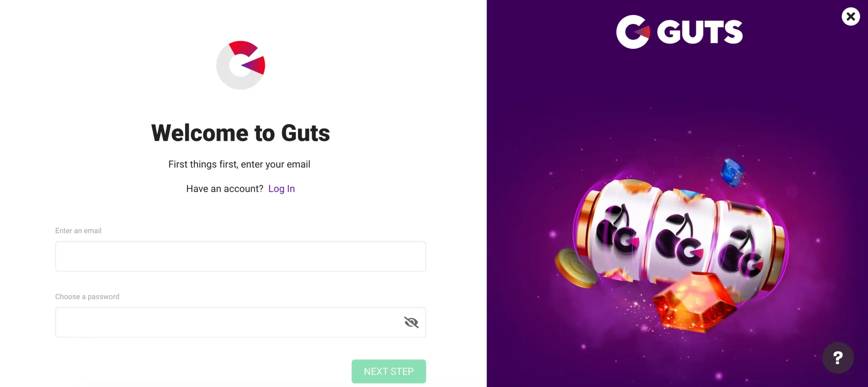Viewport: 868px width, 387px height.
Task: Click the blue sapphire gem graphic
Action: (x=732, y=173)
